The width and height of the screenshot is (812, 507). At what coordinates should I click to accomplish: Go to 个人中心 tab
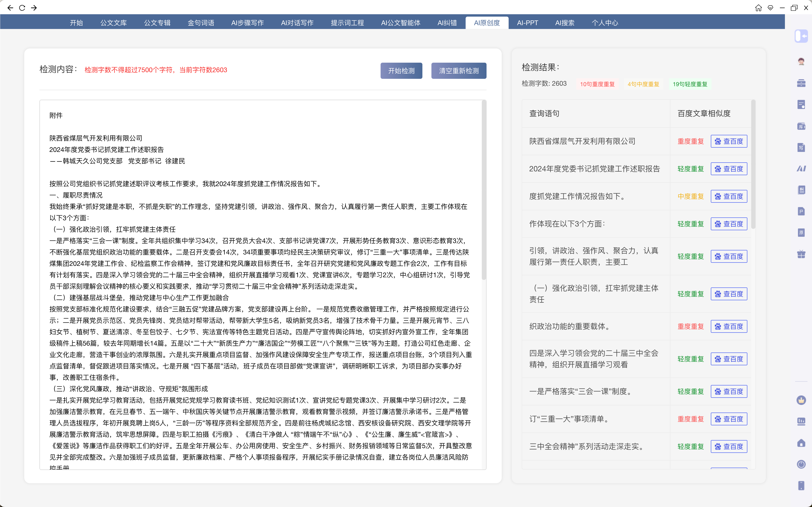(x=605, y=23)
